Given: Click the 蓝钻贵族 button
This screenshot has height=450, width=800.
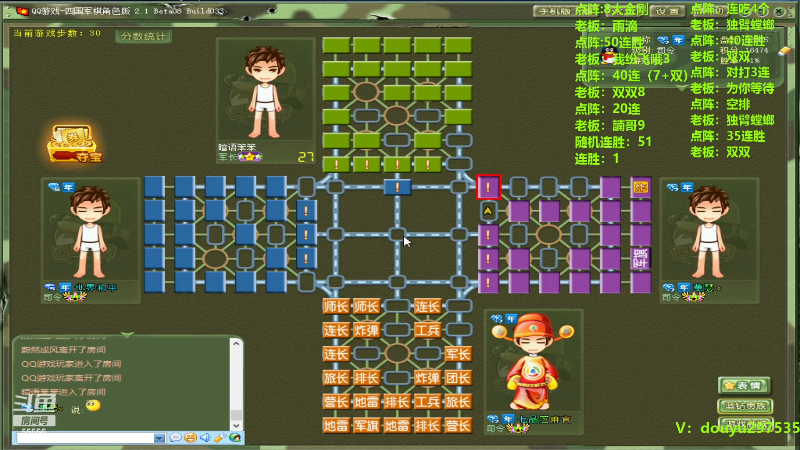Looking at the screenshot, I should (x=744, y=406).
